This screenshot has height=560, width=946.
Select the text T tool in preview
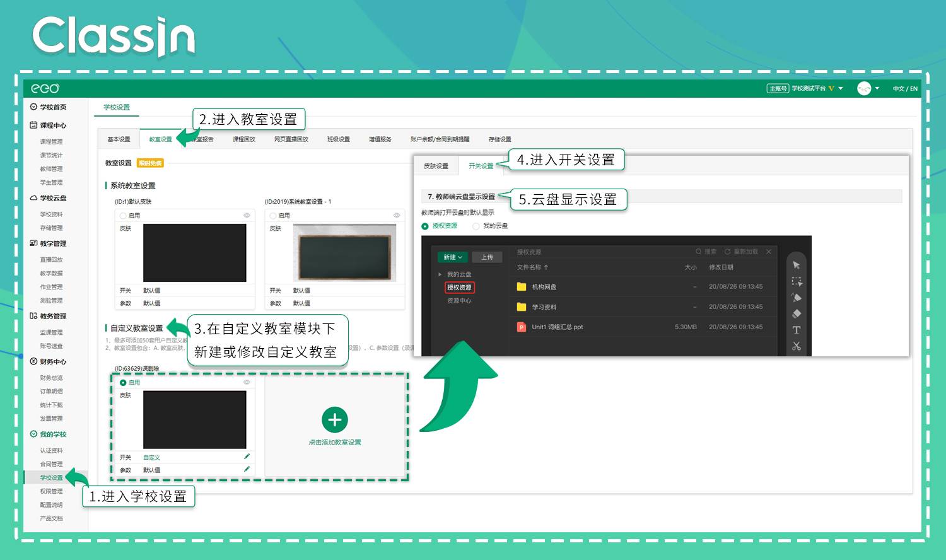tap(797, 330)
